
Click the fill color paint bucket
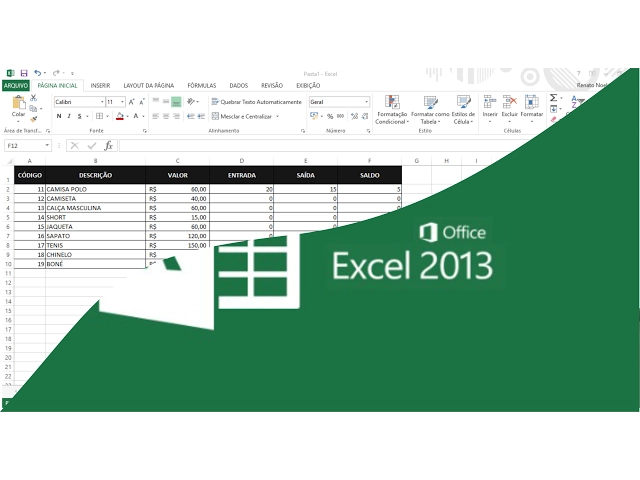click(x=120, y=116)
